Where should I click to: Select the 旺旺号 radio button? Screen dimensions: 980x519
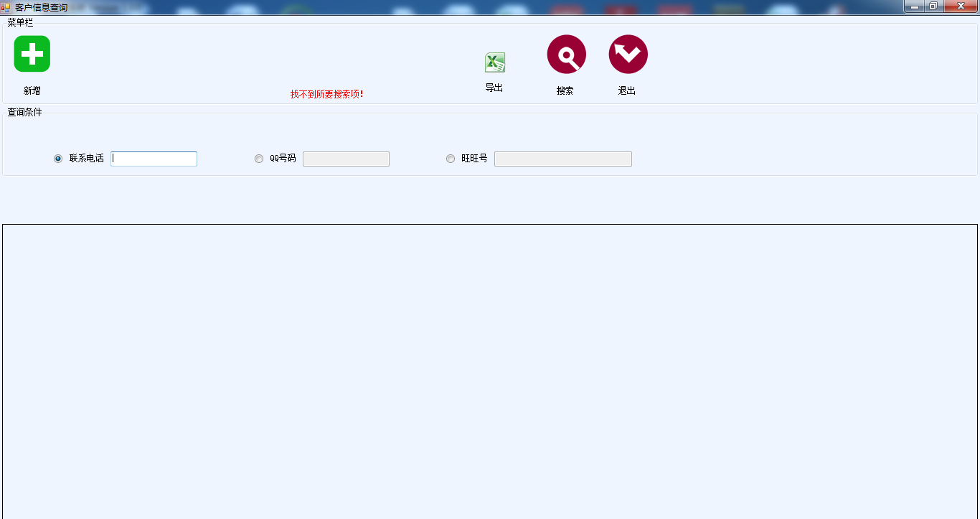[451, 159]
